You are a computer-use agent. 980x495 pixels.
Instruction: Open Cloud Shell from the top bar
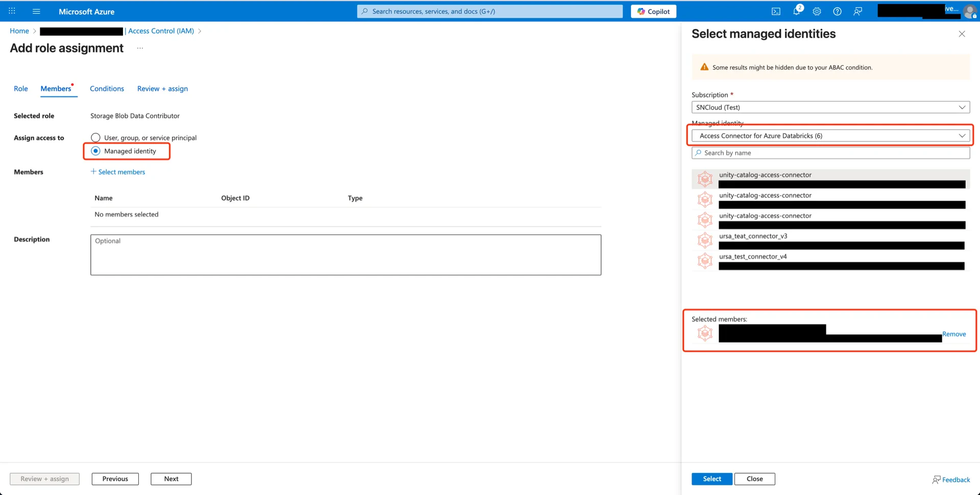(776, 11)
